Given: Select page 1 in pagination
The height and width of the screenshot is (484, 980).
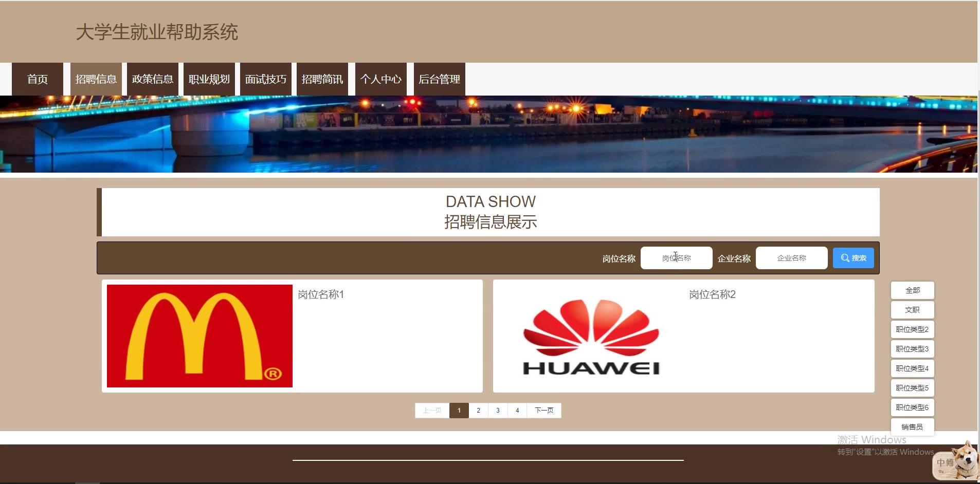Looking at the screenshot, I should (x=459, y=411).
